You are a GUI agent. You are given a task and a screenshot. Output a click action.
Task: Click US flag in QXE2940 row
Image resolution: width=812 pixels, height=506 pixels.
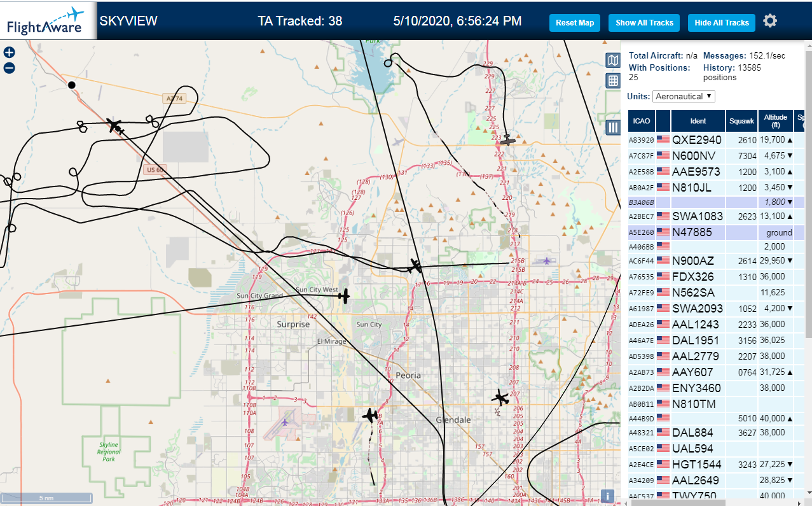tap(663, 140)
